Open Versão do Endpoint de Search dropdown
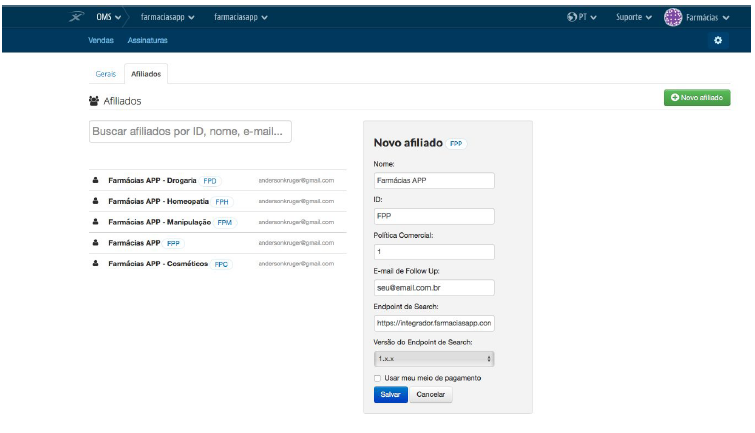Screen dimensions: 755x433 pos(434,358)
